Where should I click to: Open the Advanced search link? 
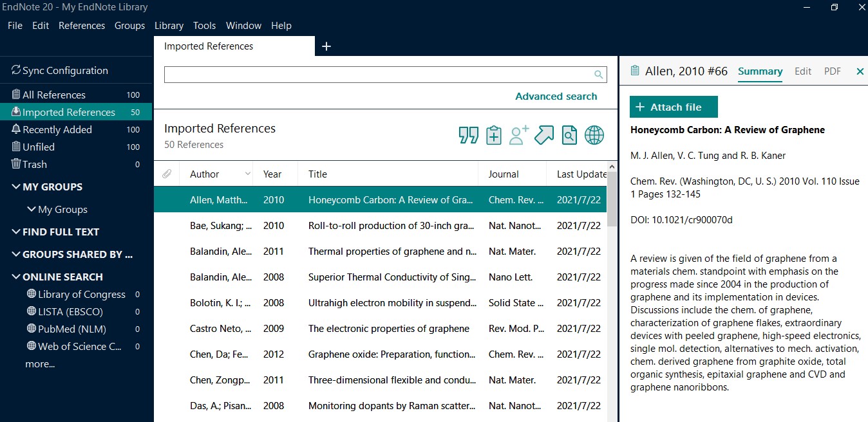[556, 96]
